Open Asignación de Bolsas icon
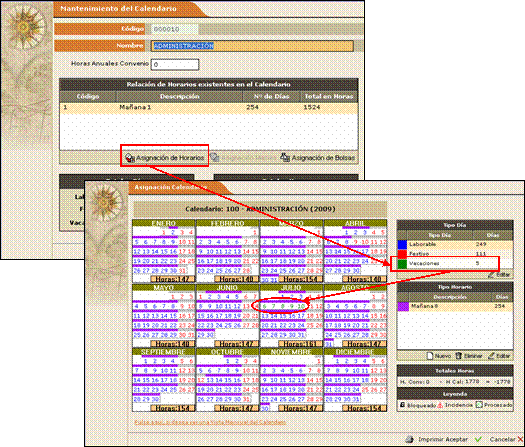 pos(285,157)
